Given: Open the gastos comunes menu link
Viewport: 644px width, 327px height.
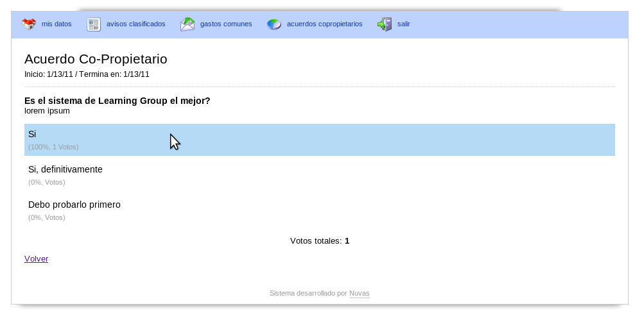Looking at the screenshot, I should (226, 24).
